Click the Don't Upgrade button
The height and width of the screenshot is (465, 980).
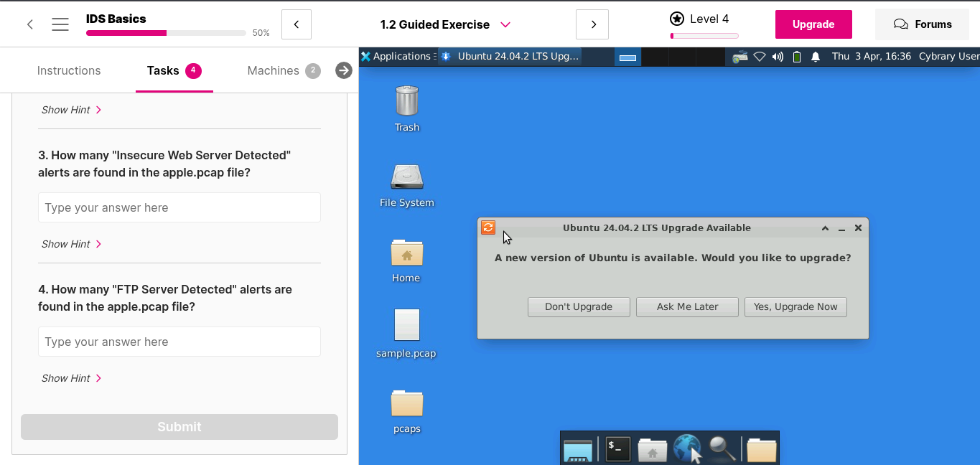(579, 306)
